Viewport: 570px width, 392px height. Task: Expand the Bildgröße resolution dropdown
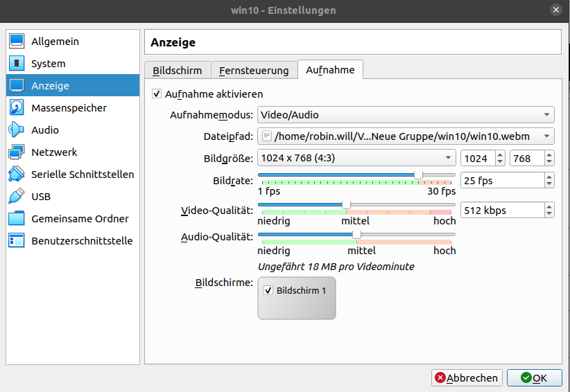tap(356, 159)
